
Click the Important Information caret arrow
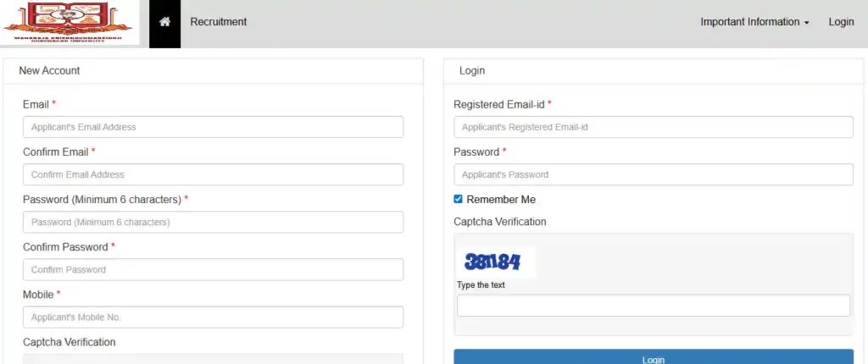[x=806, y=23]
